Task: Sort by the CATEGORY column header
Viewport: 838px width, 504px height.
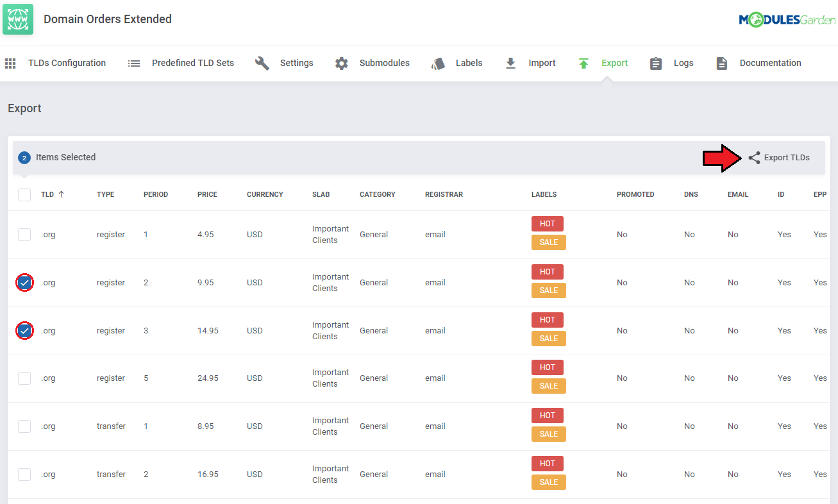Action: 378,194
